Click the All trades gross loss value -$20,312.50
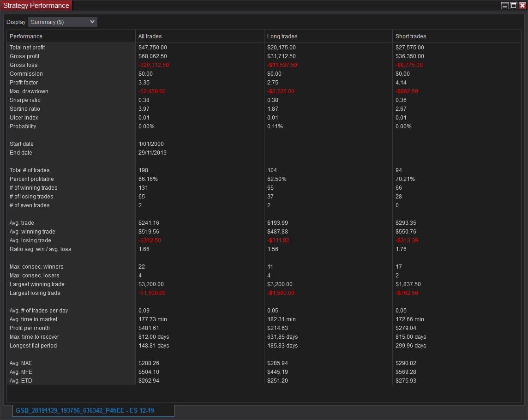The image size is (528, 420). (154, 65)
